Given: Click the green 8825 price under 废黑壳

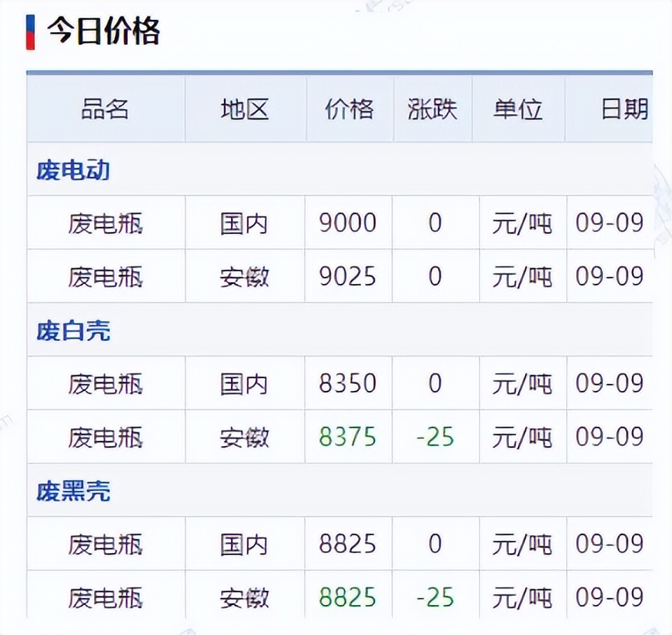Looking at the screenshot, I should pos(349,597).
